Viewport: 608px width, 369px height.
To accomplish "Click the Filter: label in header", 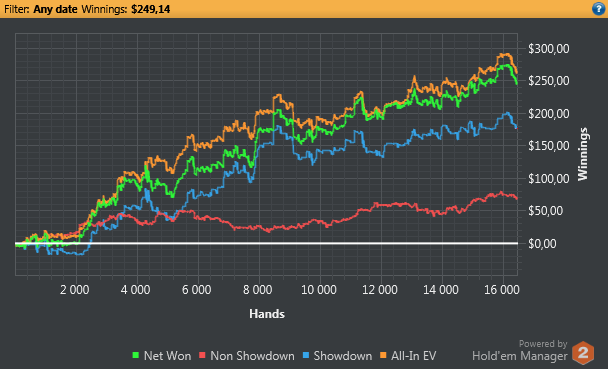I will coord(17,9).
